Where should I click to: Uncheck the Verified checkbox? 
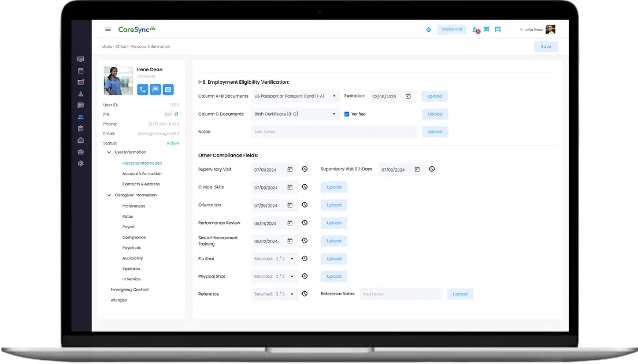pos(347,114)
